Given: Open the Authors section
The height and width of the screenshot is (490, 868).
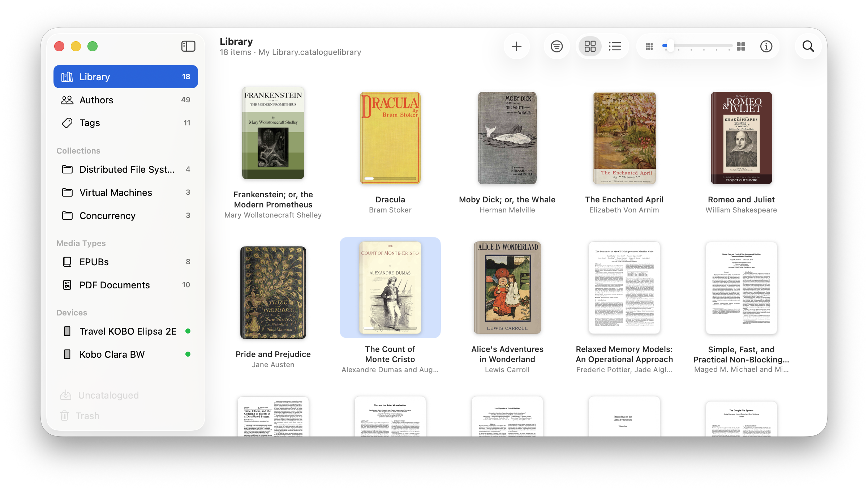Looking at the screenshot, I should (126, 100).
